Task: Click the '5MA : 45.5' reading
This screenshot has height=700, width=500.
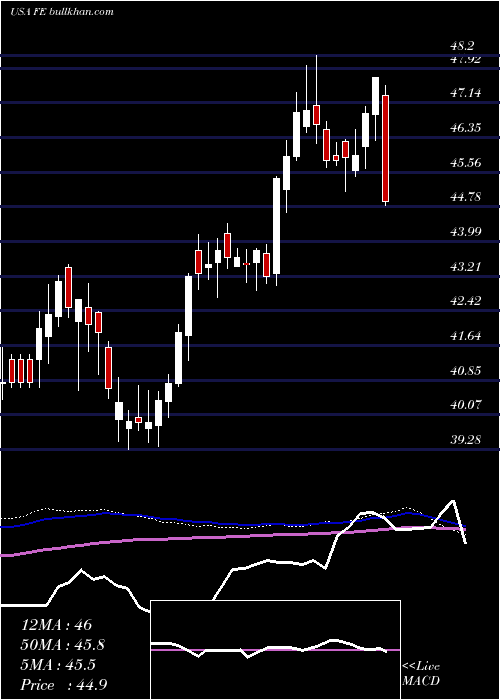Action: pyautogui.click(x=58, y=665)
